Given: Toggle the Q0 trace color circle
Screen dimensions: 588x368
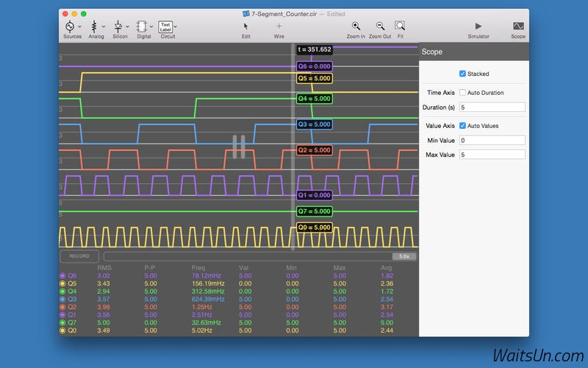Looking at the screenshot, I should click(62, 330).
